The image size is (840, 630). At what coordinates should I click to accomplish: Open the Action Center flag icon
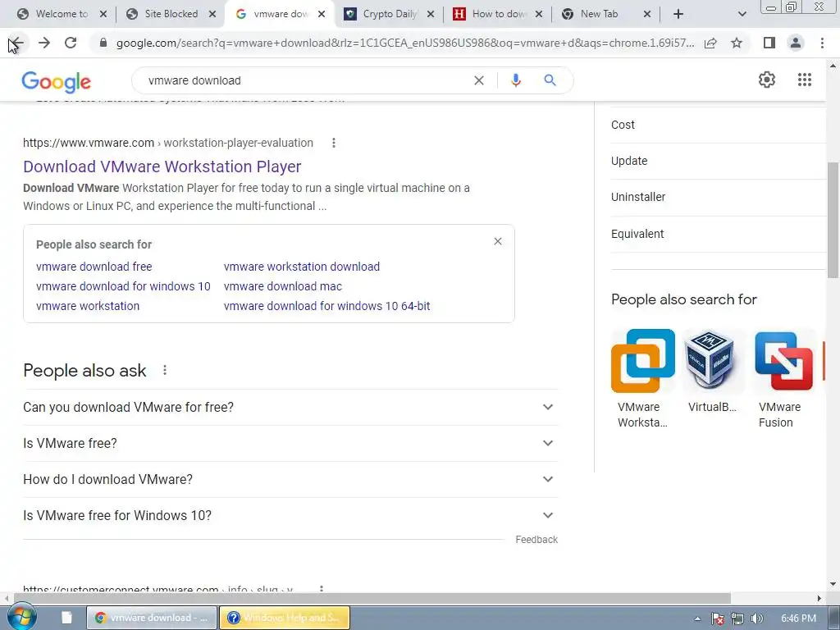pyautogui.click(x=717, y=619)
